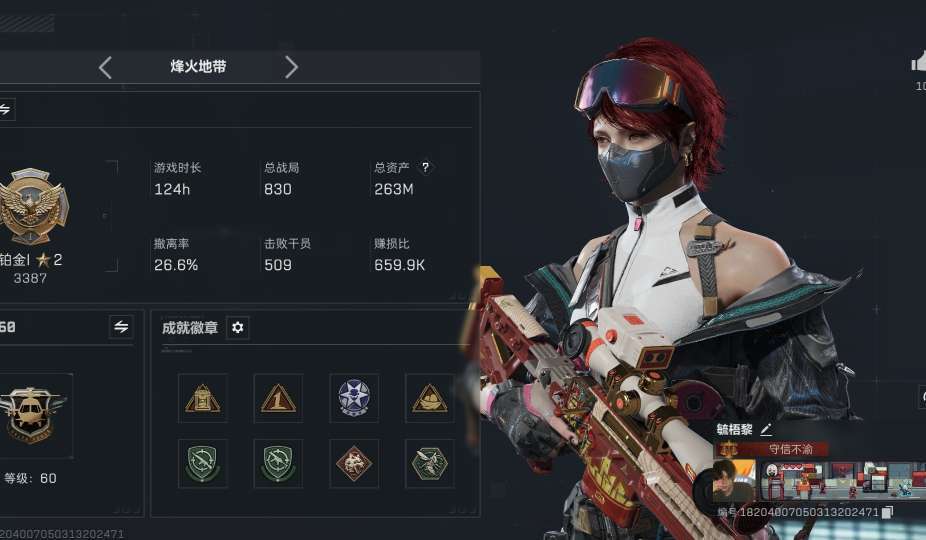Open achievement badge settings gear

pyautogui.click(x=237, y=327)
